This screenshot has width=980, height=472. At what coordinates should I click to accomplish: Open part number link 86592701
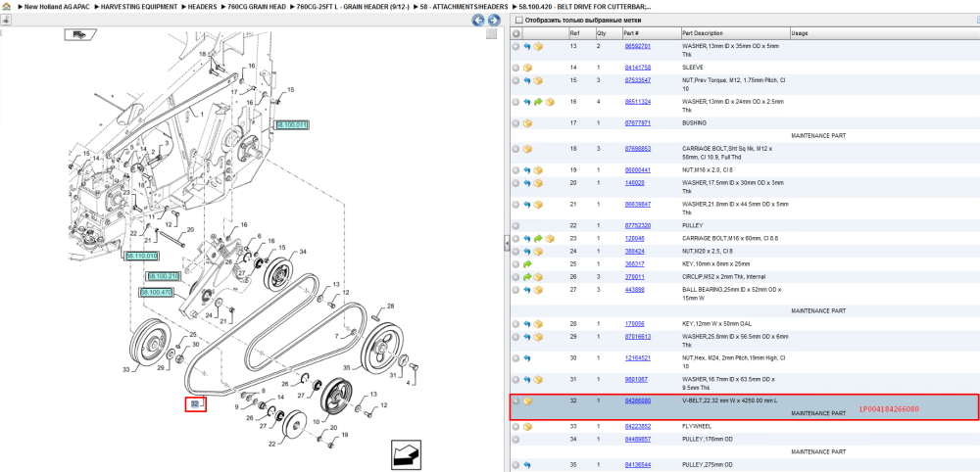tap(638, 46)
